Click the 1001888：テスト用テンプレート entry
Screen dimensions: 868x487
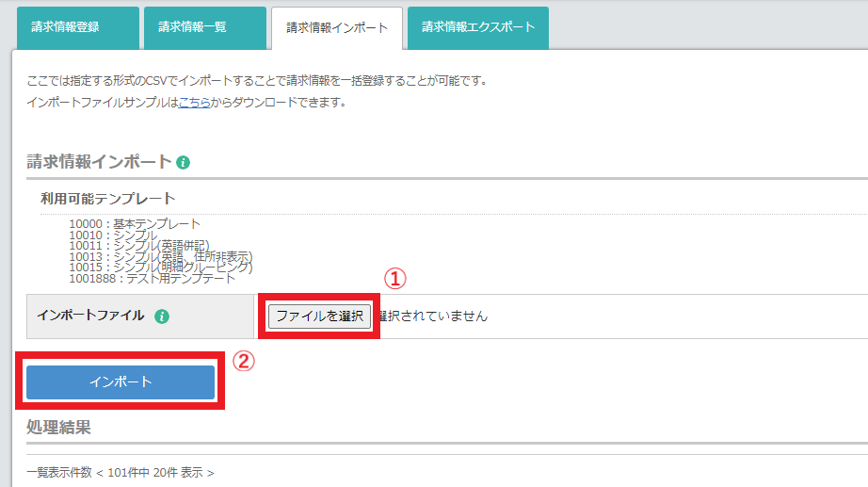coord(153,278)
